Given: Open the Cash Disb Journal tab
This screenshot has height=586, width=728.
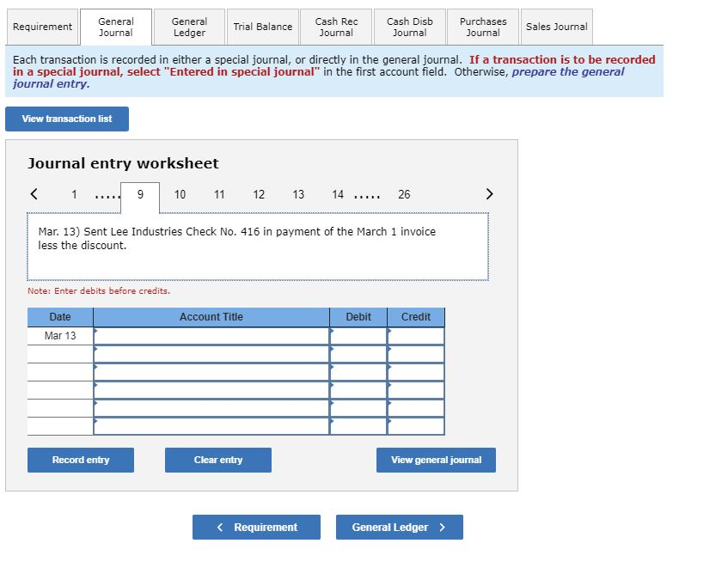Looking at the screenshot, I should coord(409,27).
